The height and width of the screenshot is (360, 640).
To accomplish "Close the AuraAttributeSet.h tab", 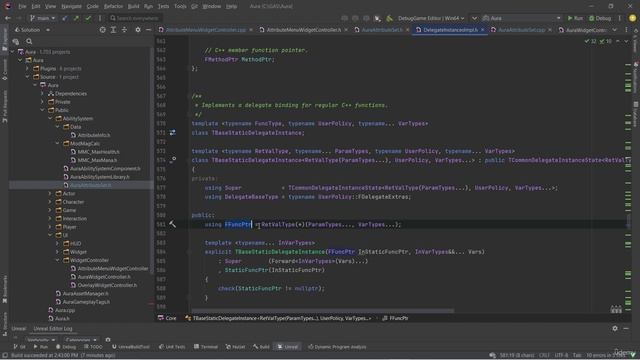I will click(408, 30).
